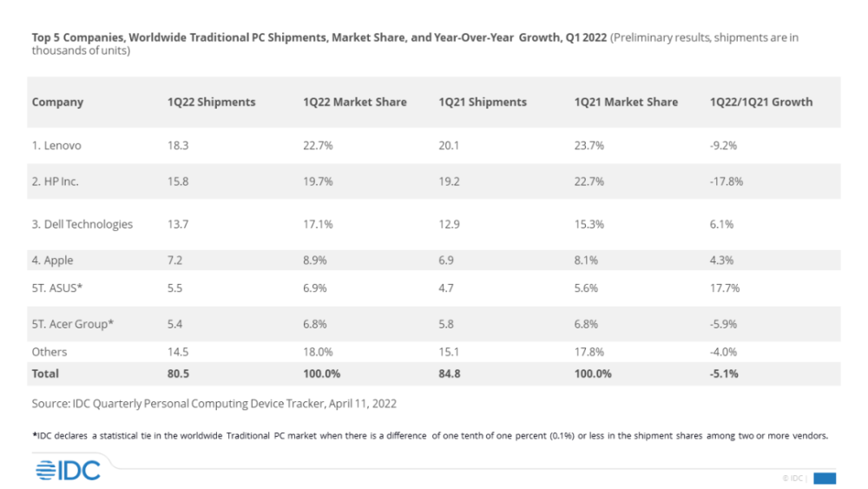Image resolution: width=868 pixels, height=489 pixels.
Task: Select the 1Q22 Shipments column header
Action: (211, 102)
